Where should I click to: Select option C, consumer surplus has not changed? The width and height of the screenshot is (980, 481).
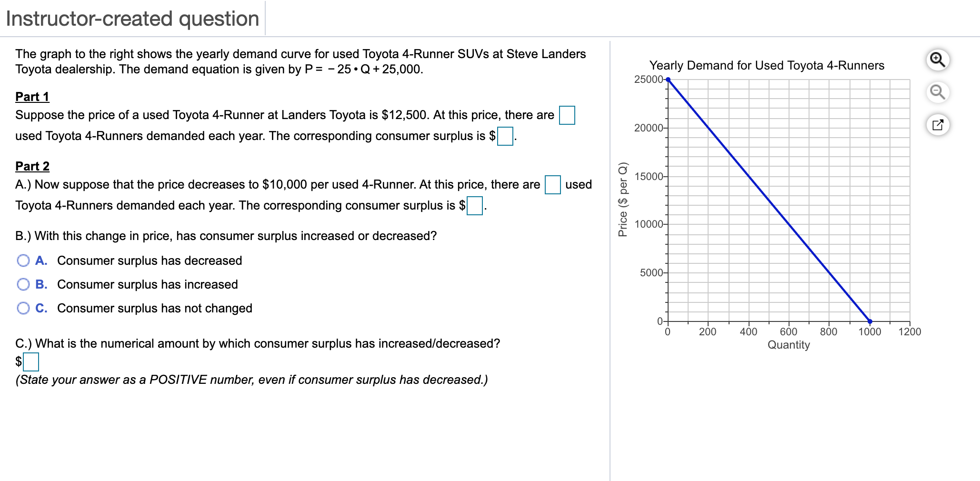(x=23, y=308)
